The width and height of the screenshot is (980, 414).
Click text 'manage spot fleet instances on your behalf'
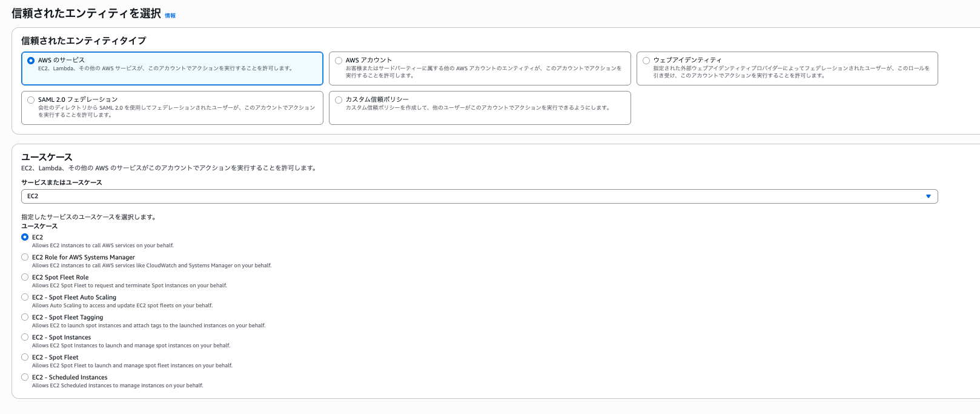[179, 366]
